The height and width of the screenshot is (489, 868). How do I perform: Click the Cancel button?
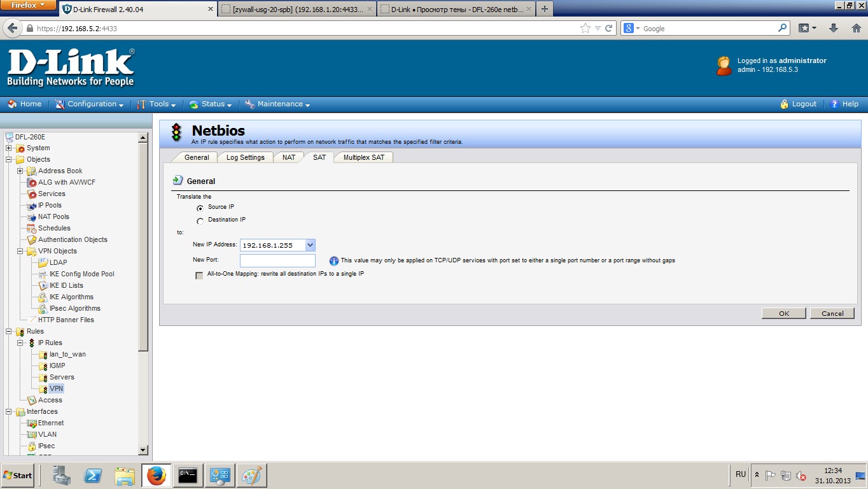(x=832, y=313)
